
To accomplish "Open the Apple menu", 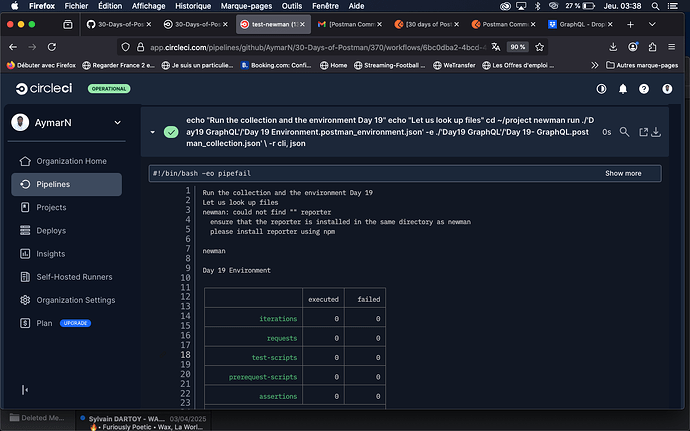I will pos(15,6).
